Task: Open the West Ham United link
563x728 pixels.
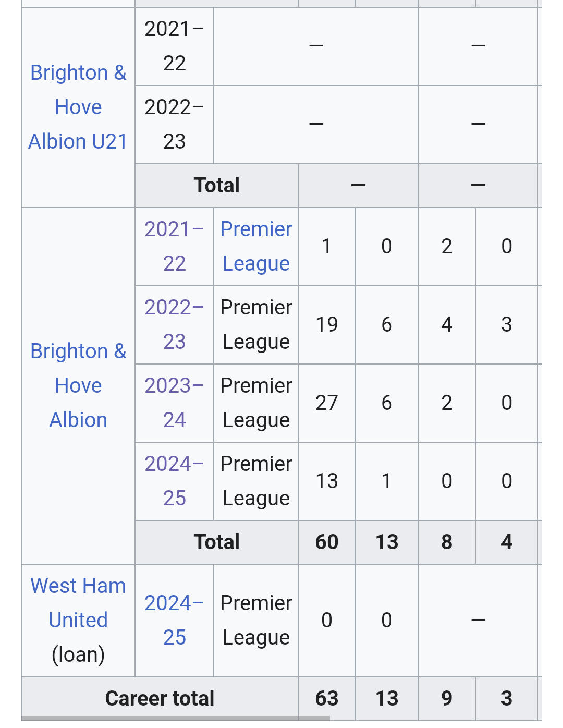Action: (x=78, y=603)
